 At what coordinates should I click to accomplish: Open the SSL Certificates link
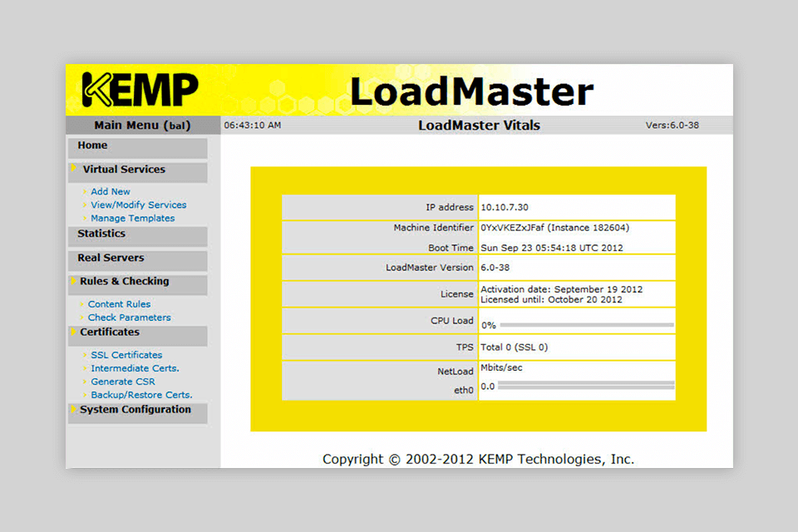point(126,355)
